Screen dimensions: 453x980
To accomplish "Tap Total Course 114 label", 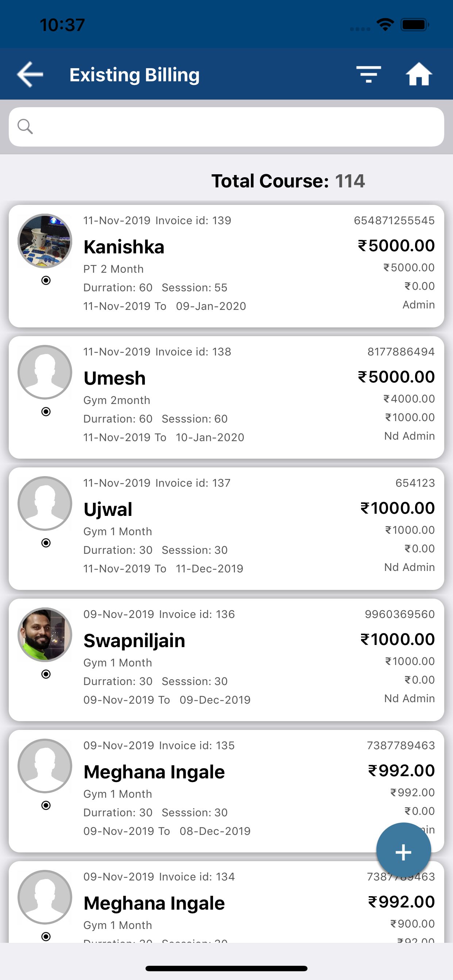I will [x=288, y=181].
